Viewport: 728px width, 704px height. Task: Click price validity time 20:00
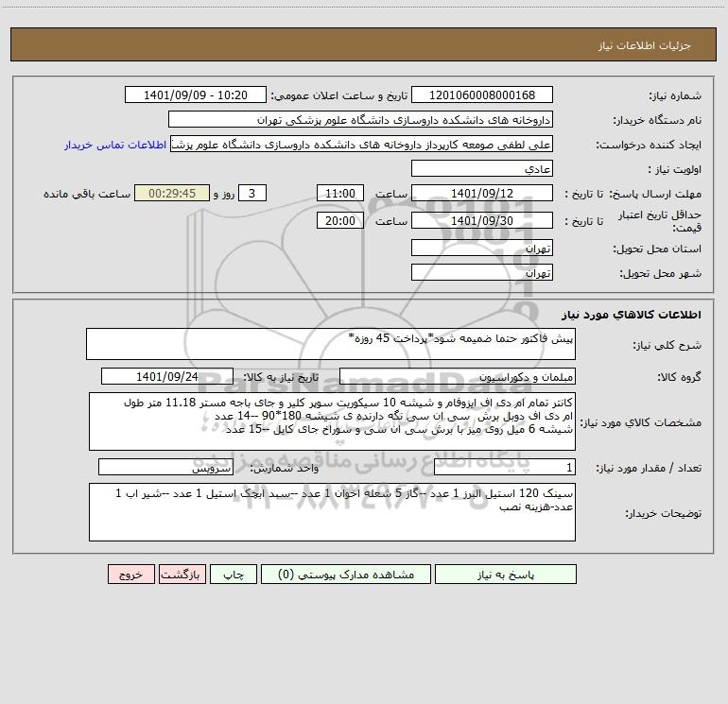pos(339,220)
